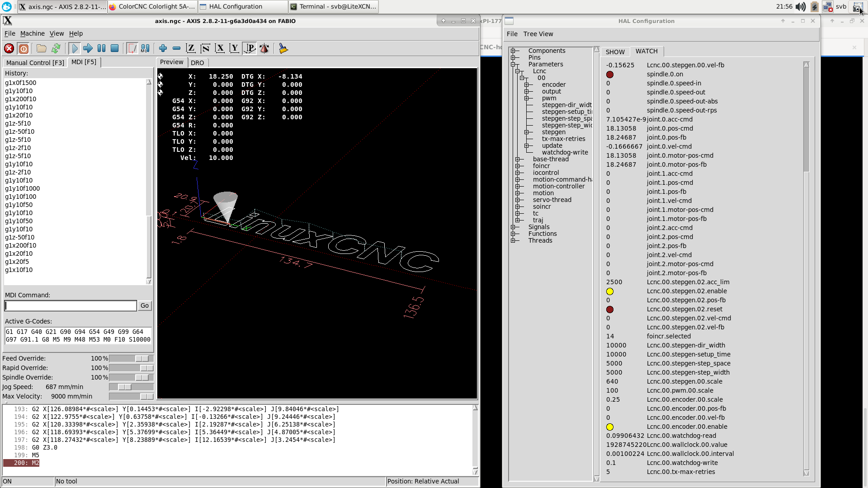Image resolution: width=868 pixels, height=488 pixels.
Task: Collapse the Parameters tree node
Action: click(513, 64)
